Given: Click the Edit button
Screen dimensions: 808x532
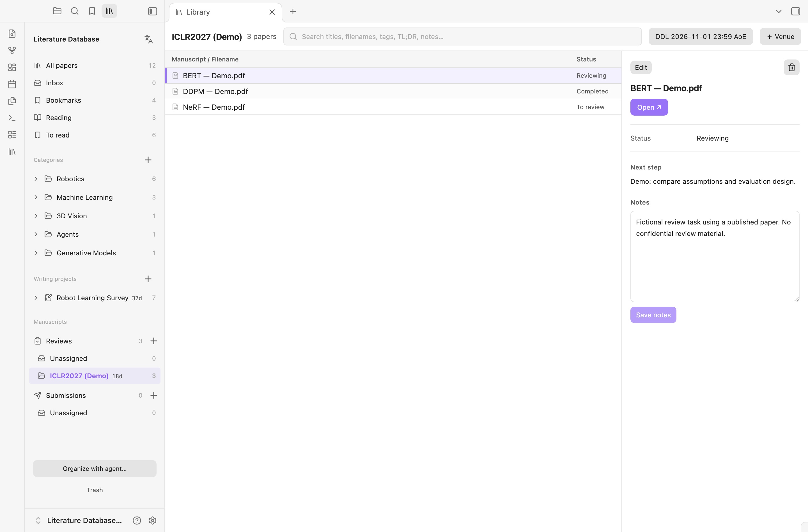Looking at the screenshot, I should tap(641, 67).
